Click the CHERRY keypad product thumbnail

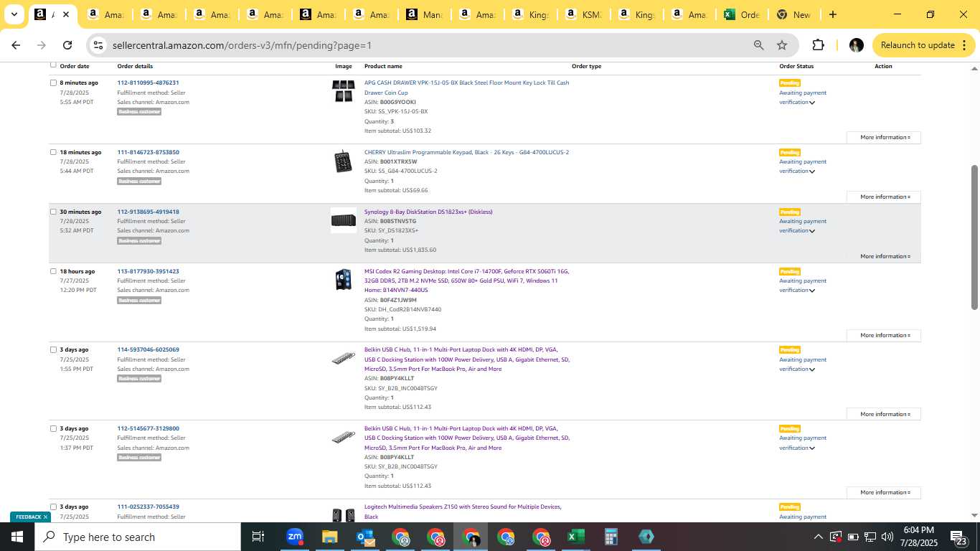[344, 161]
